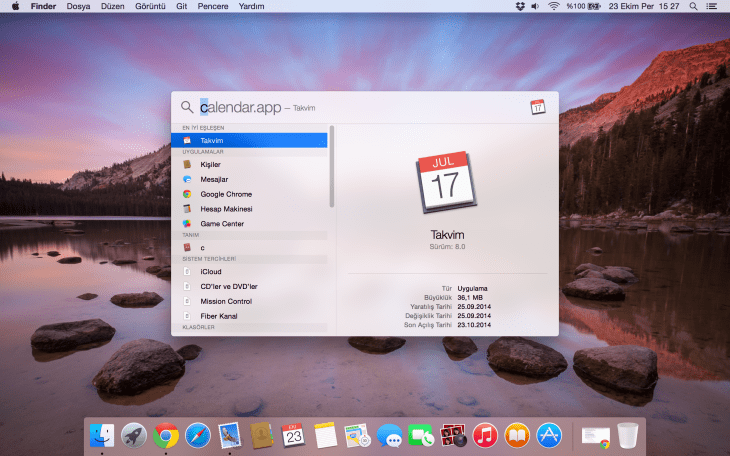
Task: Open Görüntü menu
Action: [x=150, y=6]
